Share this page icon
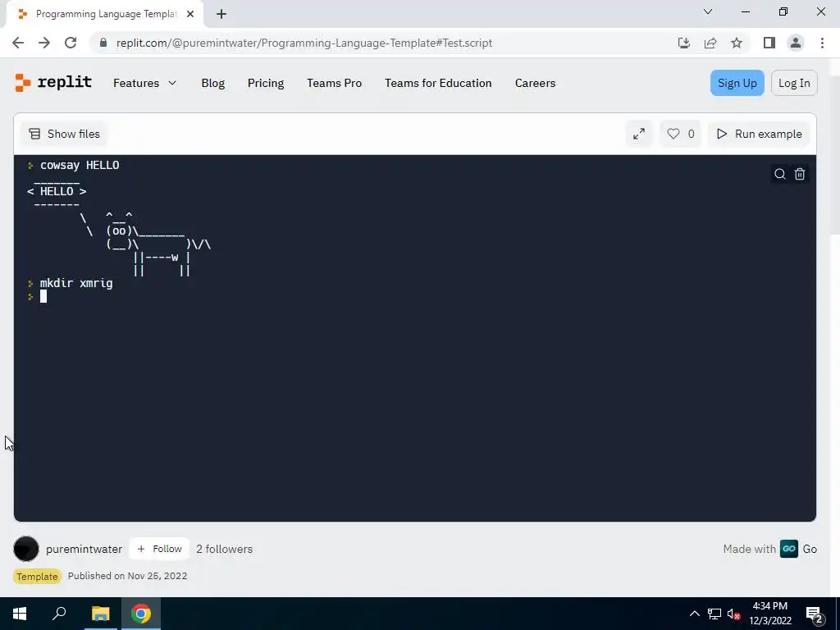The height and width of the screenshot is (630, 840). [710, 43]
